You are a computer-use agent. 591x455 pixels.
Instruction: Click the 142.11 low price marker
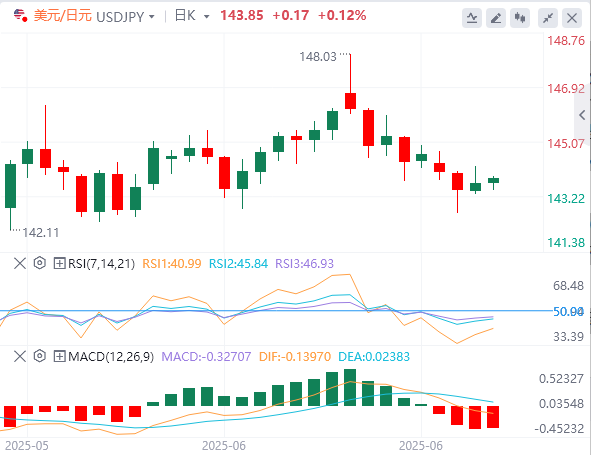41,233
